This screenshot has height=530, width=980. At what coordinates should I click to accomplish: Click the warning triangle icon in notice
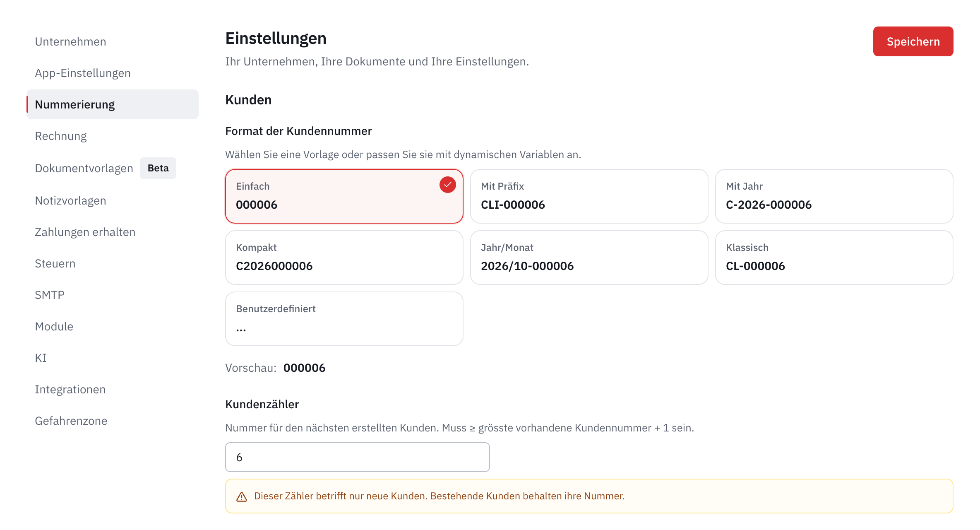(x=242, y=496)
